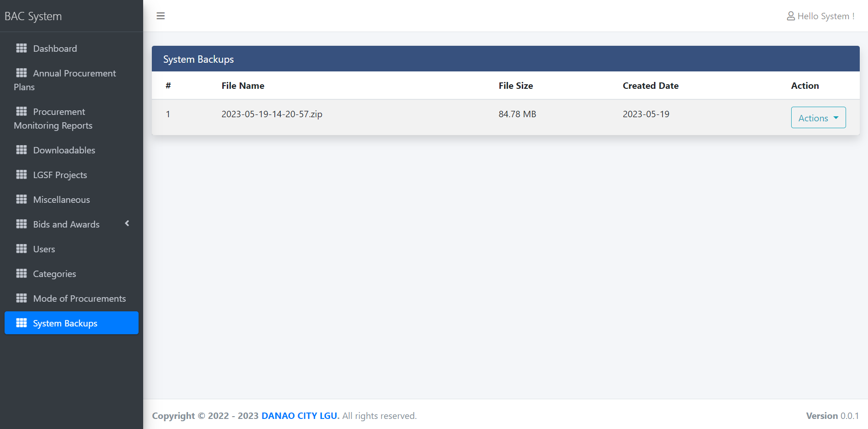Click the Categories grid icon
This screenshot has height=429, width=868.
21,273
